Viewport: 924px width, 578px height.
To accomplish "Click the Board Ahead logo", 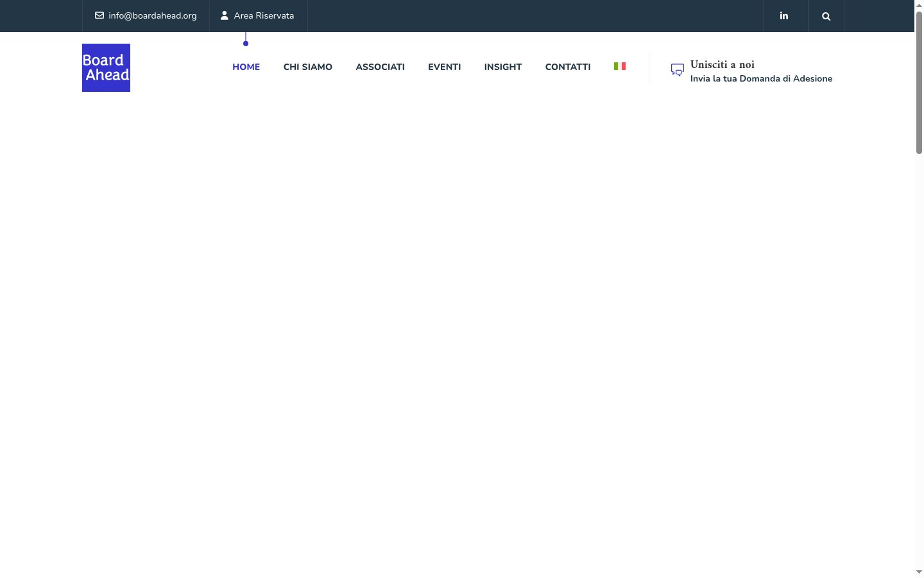I will coord(106,67).
